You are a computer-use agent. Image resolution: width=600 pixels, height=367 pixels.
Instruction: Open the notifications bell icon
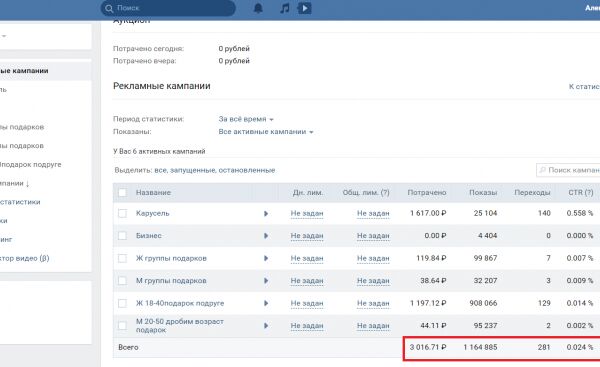(258, 8)
